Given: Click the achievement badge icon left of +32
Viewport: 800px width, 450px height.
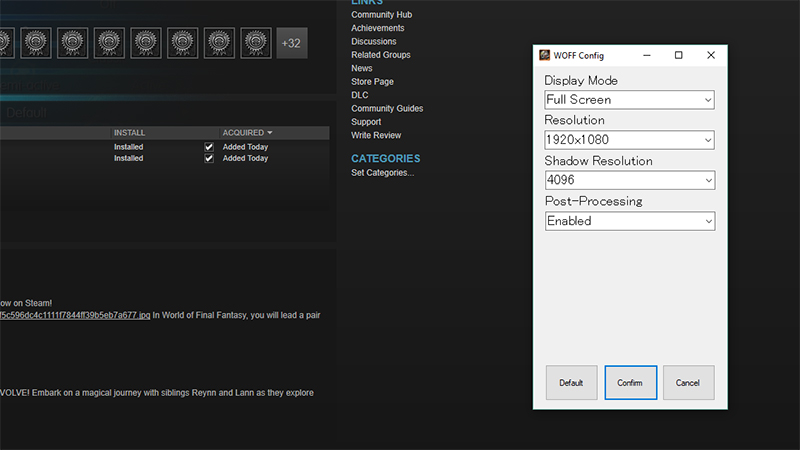Looking at the screenshot, I should click(256, 43).
